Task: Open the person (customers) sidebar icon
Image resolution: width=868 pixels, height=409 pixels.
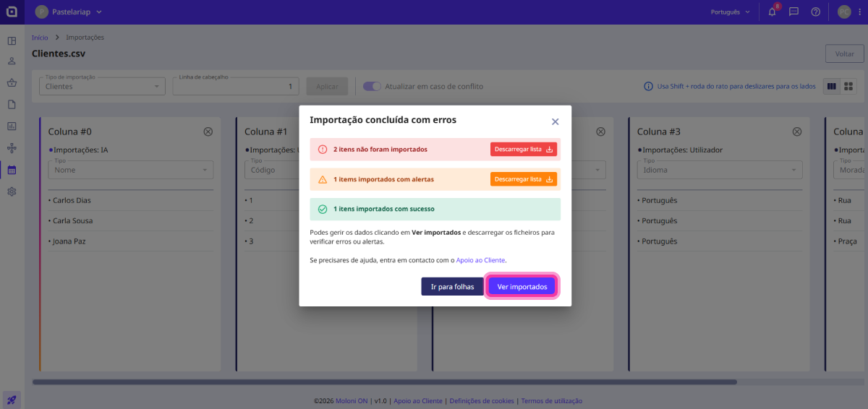Action: [12, 61]
